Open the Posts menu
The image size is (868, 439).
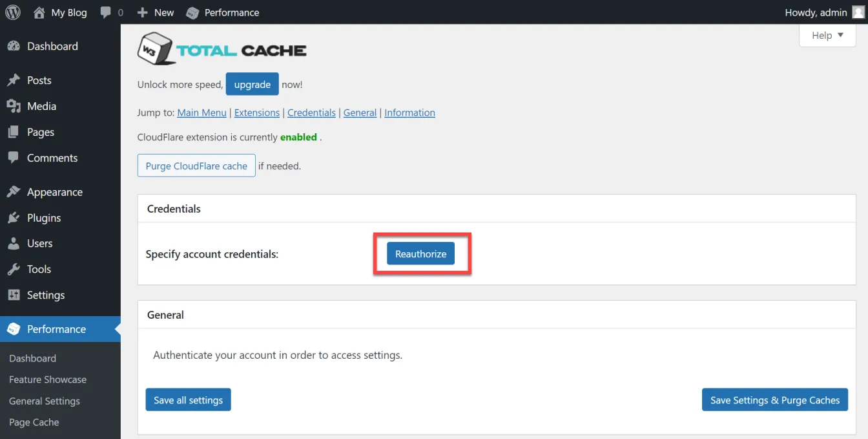pos(60,80)
